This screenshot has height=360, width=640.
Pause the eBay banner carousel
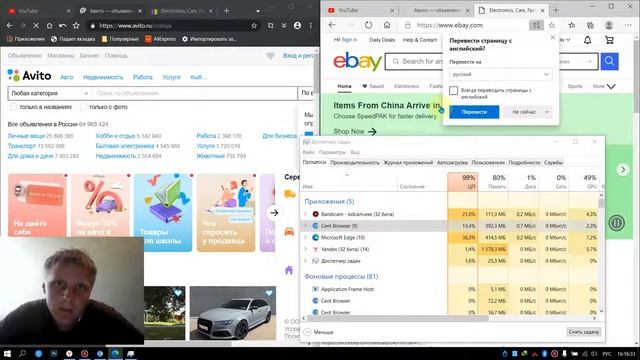[616, 223]
